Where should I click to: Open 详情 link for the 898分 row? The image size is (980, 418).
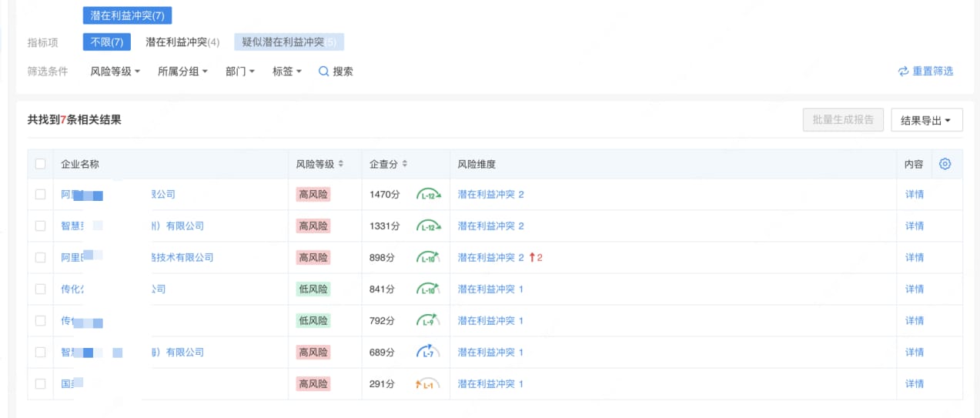(x=915, y=258)
